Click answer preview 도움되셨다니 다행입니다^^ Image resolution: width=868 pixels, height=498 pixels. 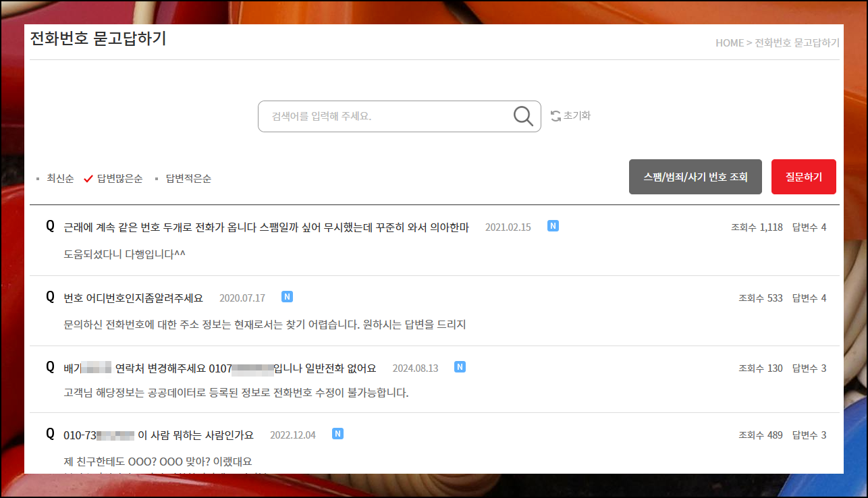click(124, 254)
